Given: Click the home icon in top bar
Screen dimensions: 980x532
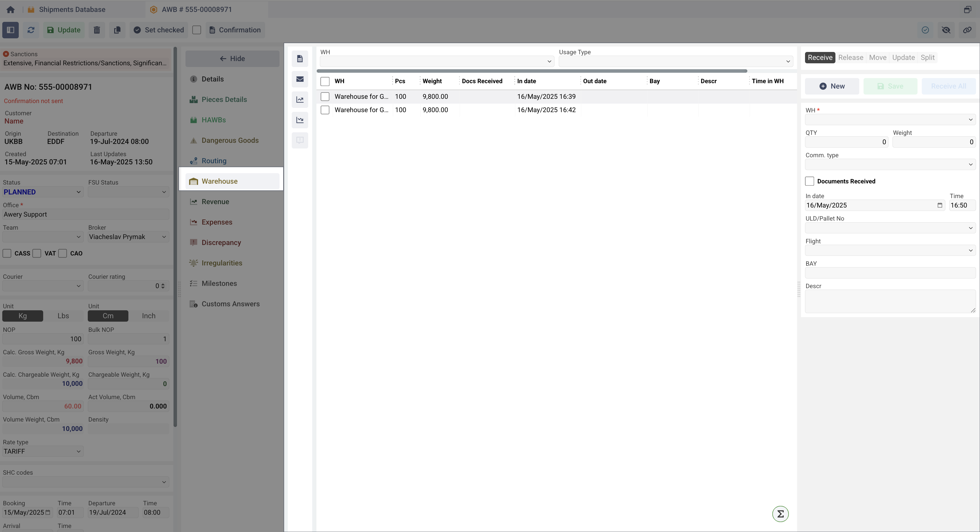Looking at the screenshot, I should coord(10,9).
